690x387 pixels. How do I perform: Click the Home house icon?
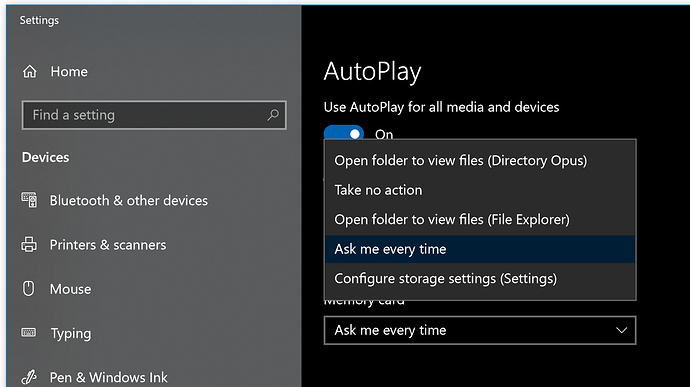(29, 71)
